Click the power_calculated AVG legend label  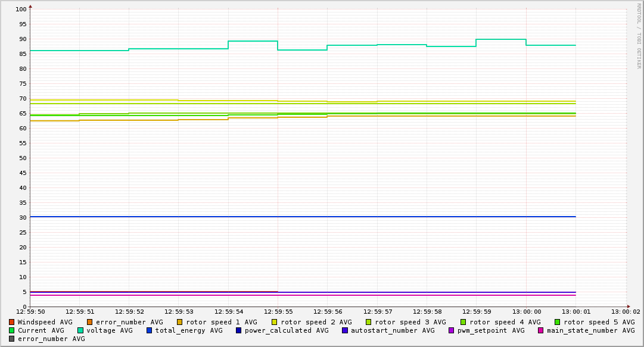coord(287,330)
